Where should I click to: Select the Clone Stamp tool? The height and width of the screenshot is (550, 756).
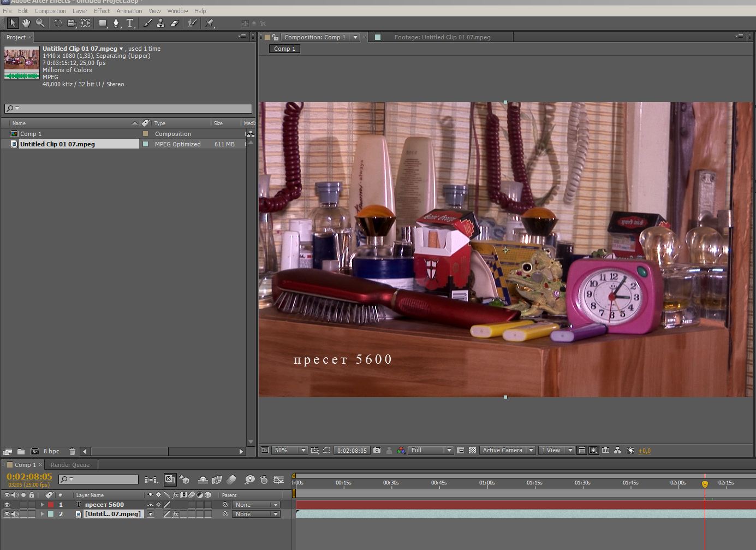(x=160, y=23)
